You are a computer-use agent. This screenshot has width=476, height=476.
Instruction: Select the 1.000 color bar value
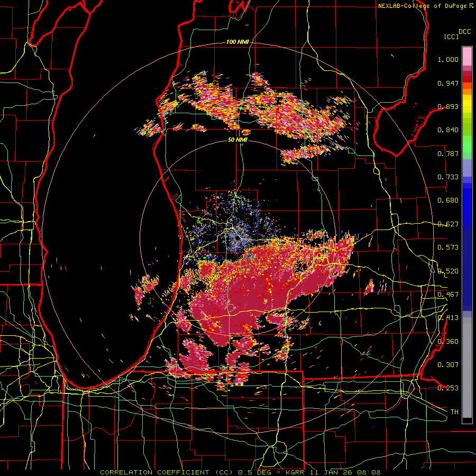pos(448,59)
